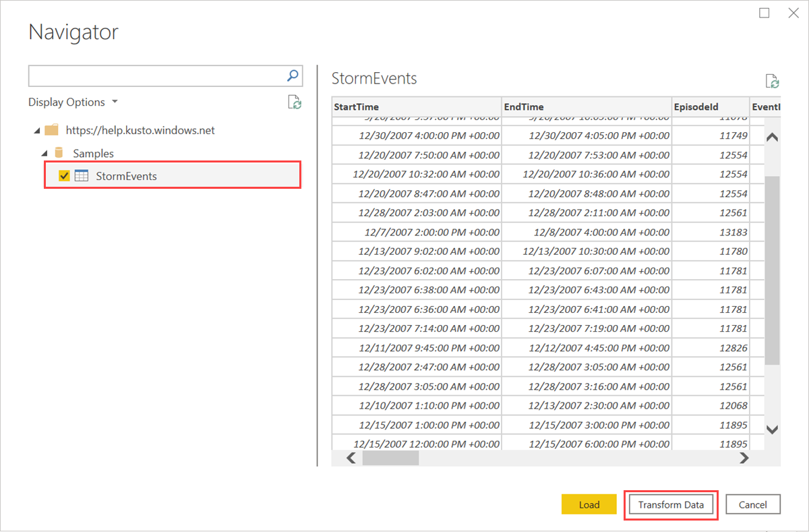Select the Samples tree item label
The width and height of the screenshot is (809, 532).
pos(94,153)
